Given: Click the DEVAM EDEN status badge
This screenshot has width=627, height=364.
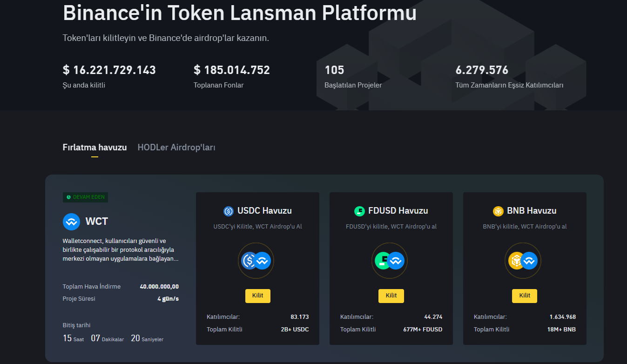Looking at the screenshot, I should [x=85, y=197].
